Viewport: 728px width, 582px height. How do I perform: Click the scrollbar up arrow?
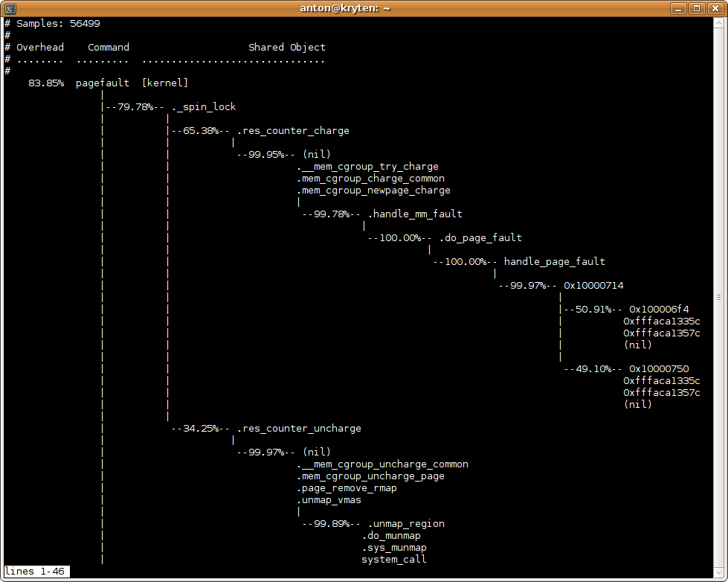pyautogui.click(x=719, y=22)
